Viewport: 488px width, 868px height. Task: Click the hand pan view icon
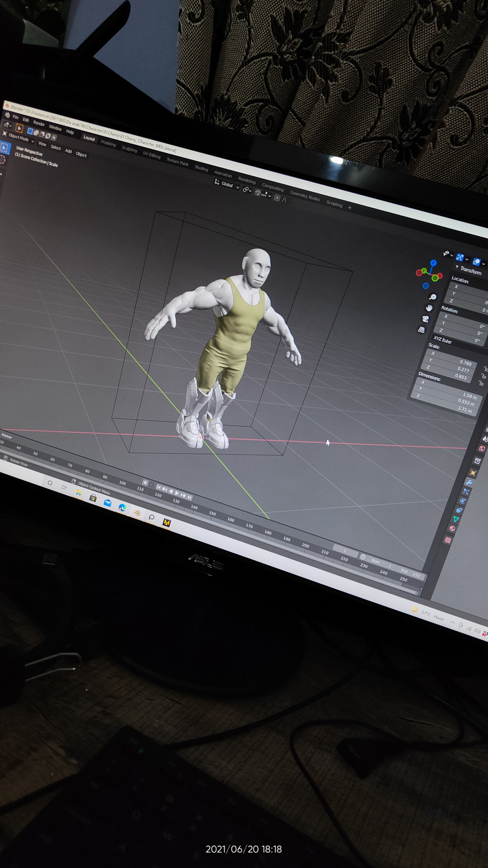(429, 308)
